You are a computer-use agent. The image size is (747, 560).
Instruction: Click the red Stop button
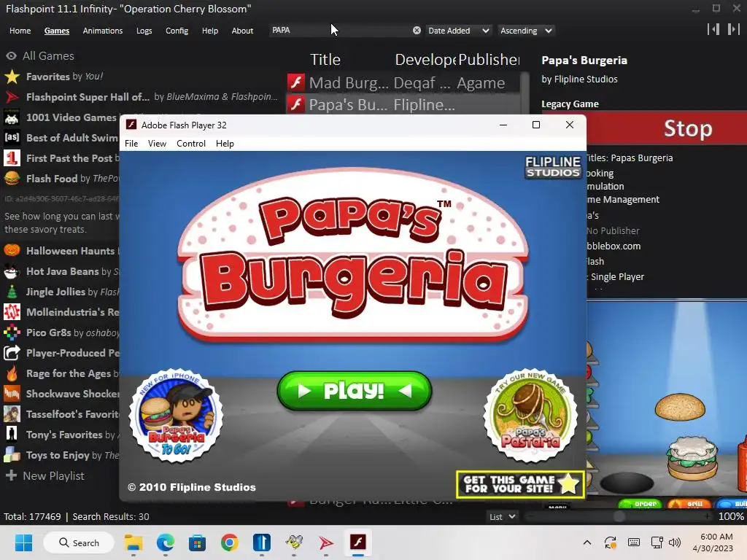(667, 128)
